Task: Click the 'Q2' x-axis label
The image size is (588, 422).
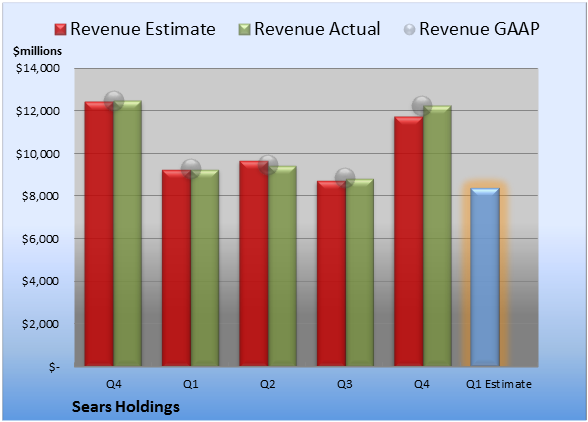Action: pyautogui.click(x=268, y=384)
